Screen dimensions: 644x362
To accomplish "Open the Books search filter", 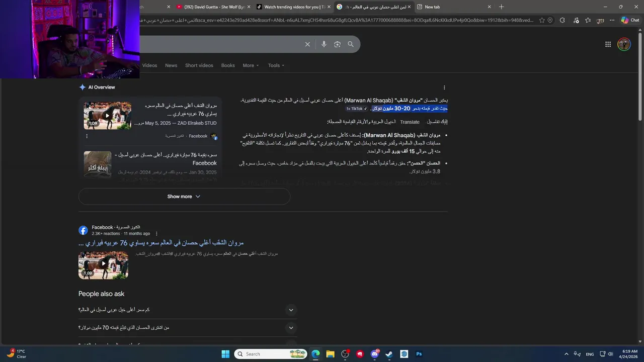I will (228, 65).
